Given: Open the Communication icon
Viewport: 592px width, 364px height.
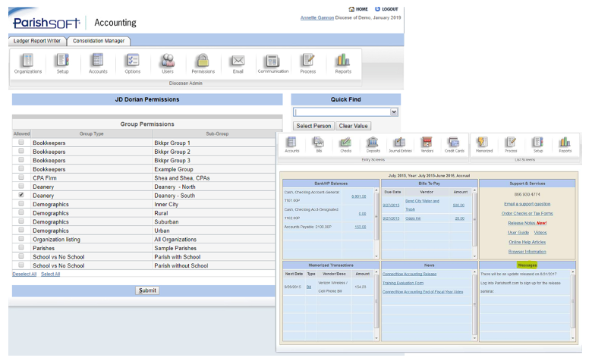Looking at the screenshot, I should [273, 64].
